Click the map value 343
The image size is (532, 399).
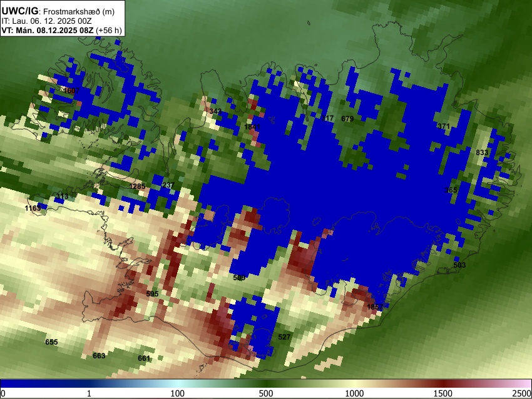point(215,111)
